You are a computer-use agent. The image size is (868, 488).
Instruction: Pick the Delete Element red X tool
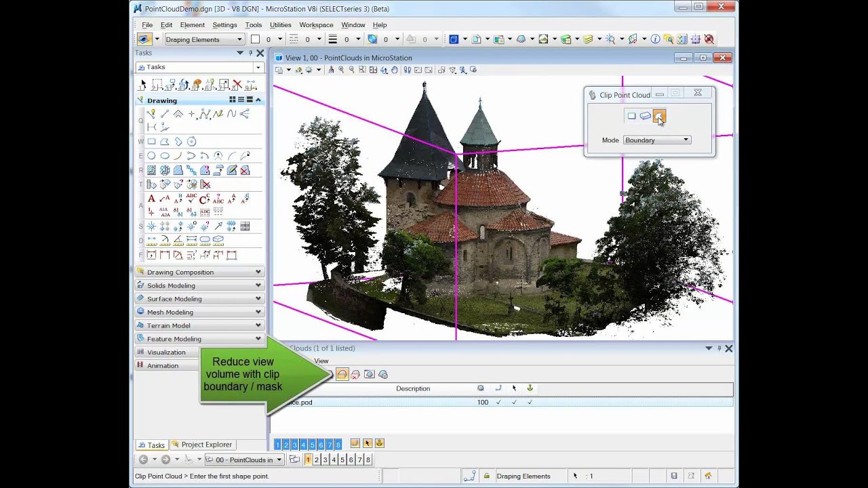pos(237,85)
